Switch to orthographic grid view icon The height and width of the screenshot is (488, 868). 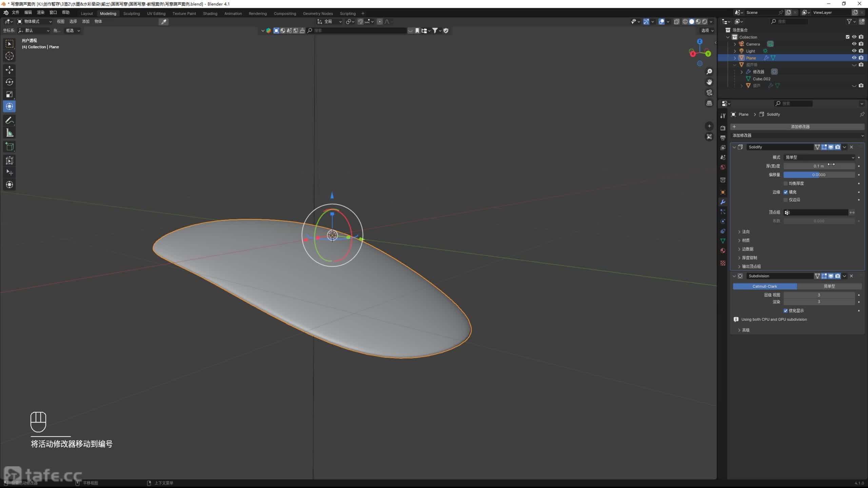pos(709,103)
